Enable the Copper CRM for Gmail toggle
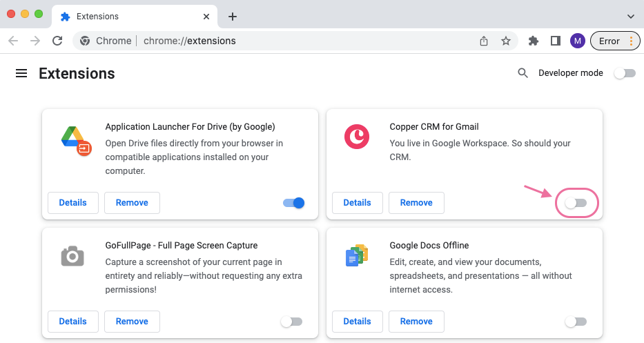 pos(576,203)
